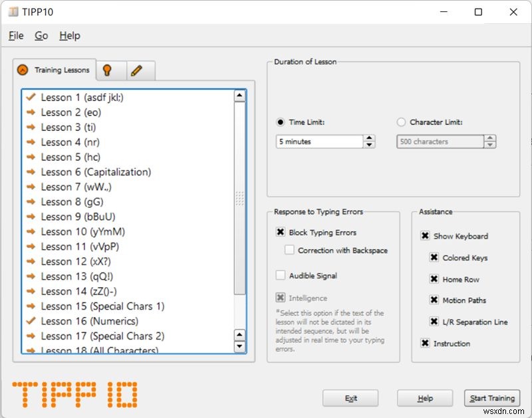Click the Exit button
Viewport: 532px width, 418px height.
coord(350,398)
